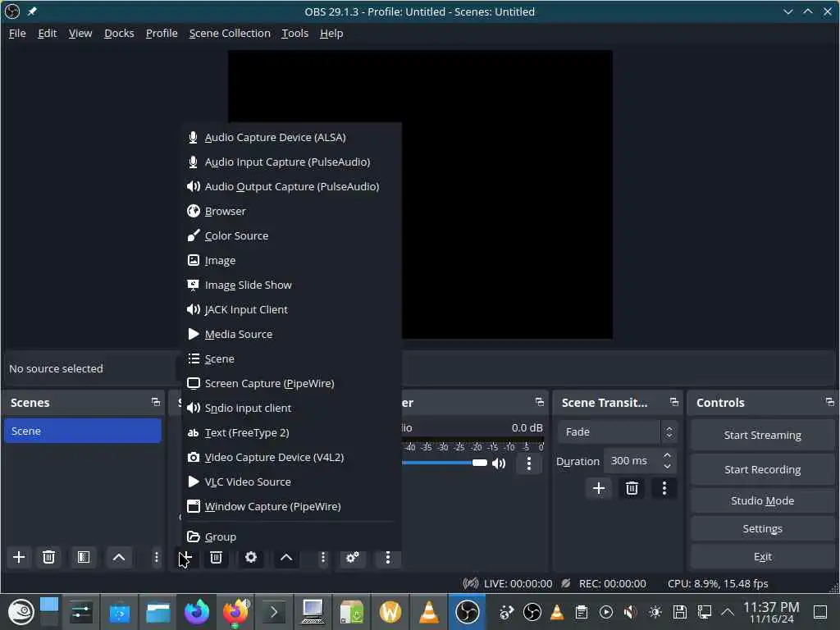Select Screen Capture (PipeWire)
The image size is (840, 630).
pyautogui.click(x=291, y=384)
